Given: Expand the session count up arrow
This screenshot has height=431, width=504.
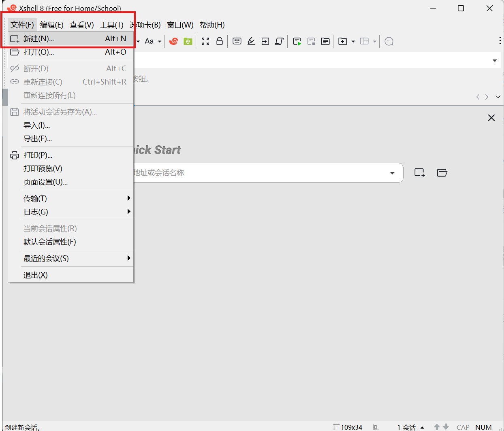Looking at the screenshot, I should 423,427.
